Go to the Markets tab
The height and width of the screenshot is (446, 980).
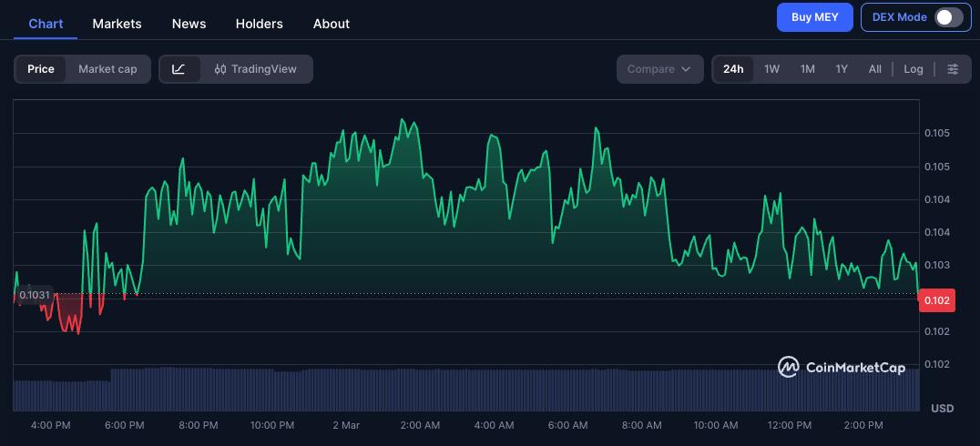coord(117,24)
